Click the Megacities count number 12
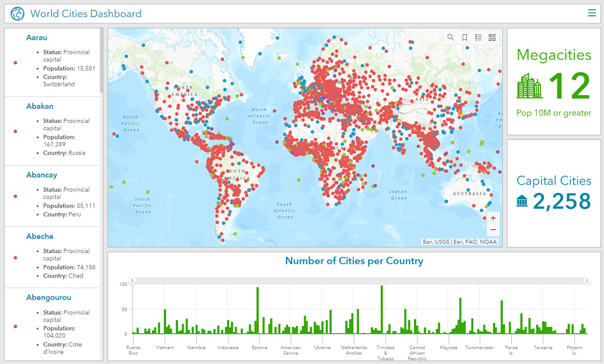The height and width of the screenshot is (364, 604). point(569,86)
